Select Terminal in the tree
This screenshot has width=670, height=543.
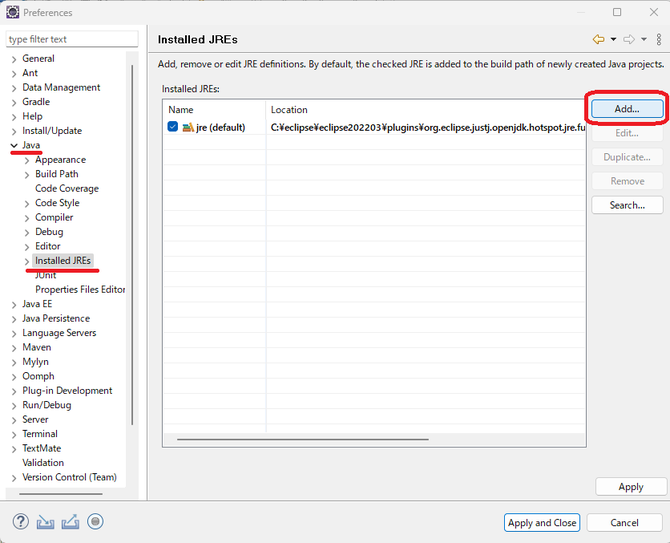[x=40, y=434]
